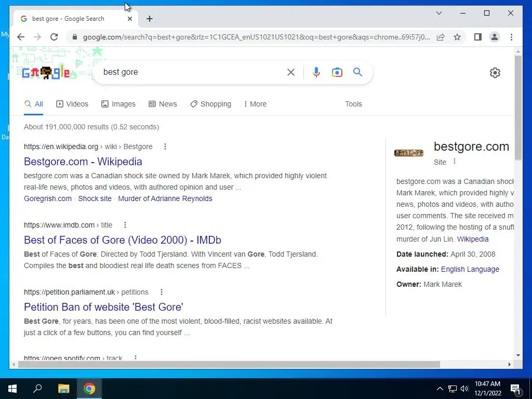This screenshot has height=399, width=532.
Task: Follow the Goregrish.com sublink
Action: pyautogui.click(x=48, y=198)
